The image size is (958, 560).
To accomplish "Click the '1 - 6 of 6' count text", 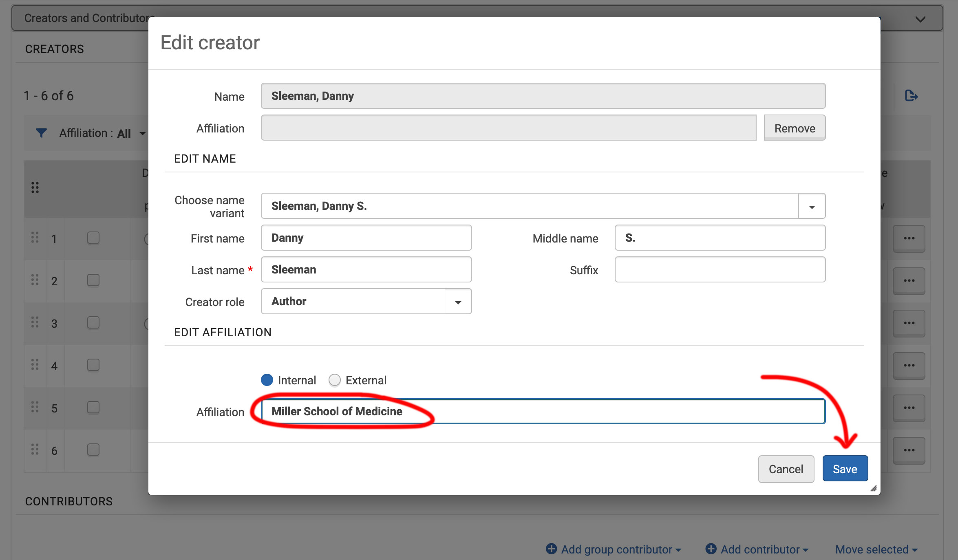I will 49,96.
